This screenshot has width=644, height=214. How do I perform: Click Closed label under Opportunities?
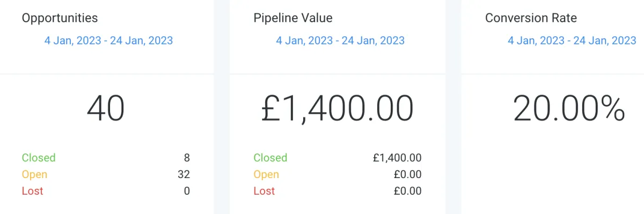click(39, 158)
